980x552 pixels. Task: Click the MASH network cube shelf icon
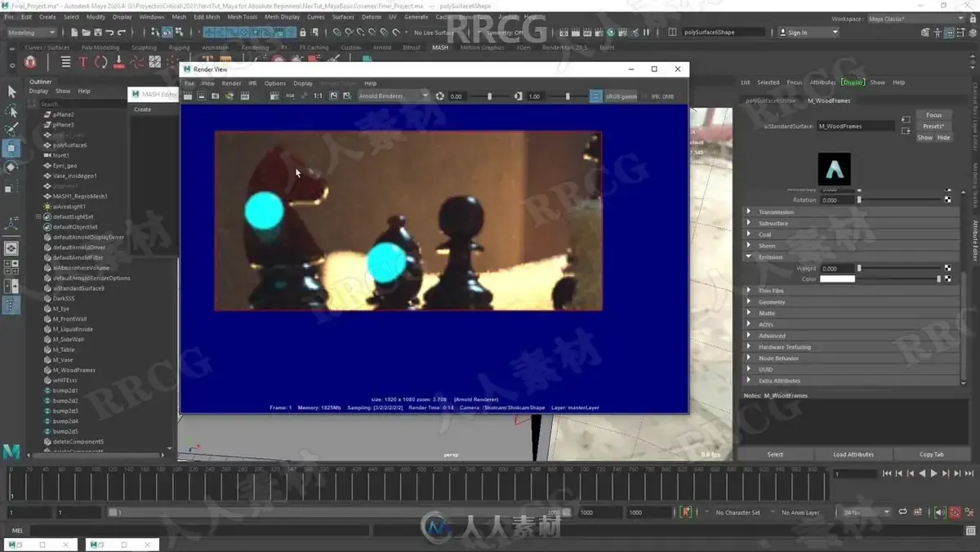pos(30,62)
